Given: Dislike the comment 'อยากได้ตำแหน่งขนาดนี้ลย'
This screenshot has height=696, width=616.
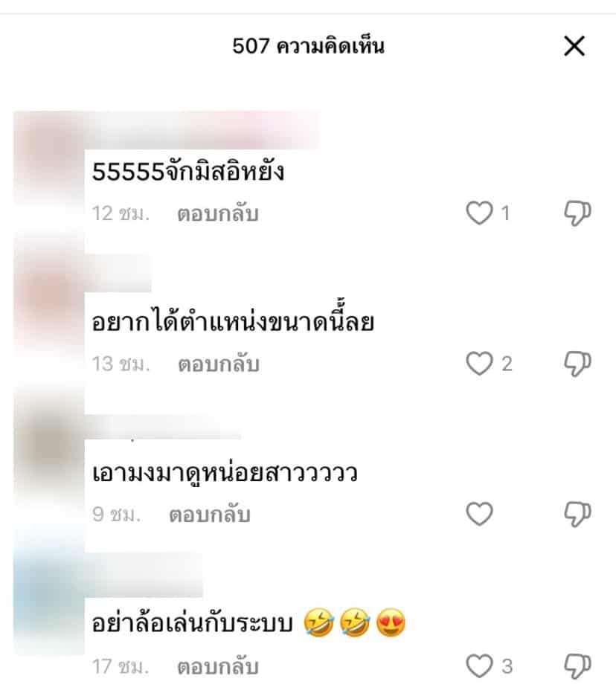Looking at the screenshot, I should point(577,364).
